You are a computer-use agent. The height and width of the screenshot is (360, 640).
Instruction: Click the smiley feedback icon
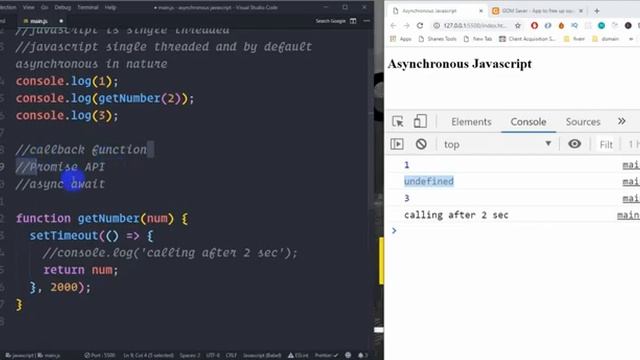coord(348,356)
